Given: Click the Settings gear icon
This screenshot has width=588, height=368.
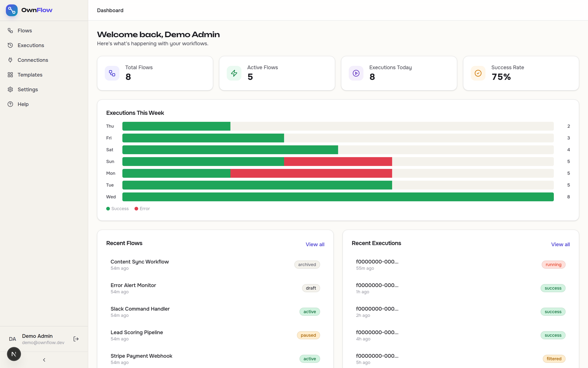Looking at the screenshot, I should pyautogui.click(x=10, y=89).
